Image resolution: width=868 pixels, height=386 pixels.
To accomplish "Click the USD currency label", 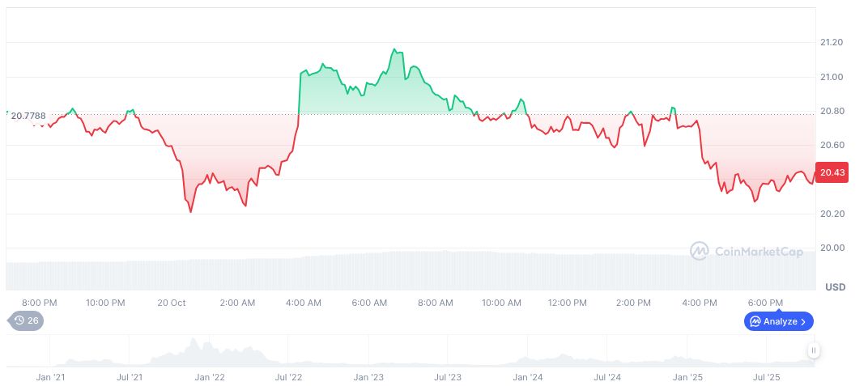I will click(835, 287).
